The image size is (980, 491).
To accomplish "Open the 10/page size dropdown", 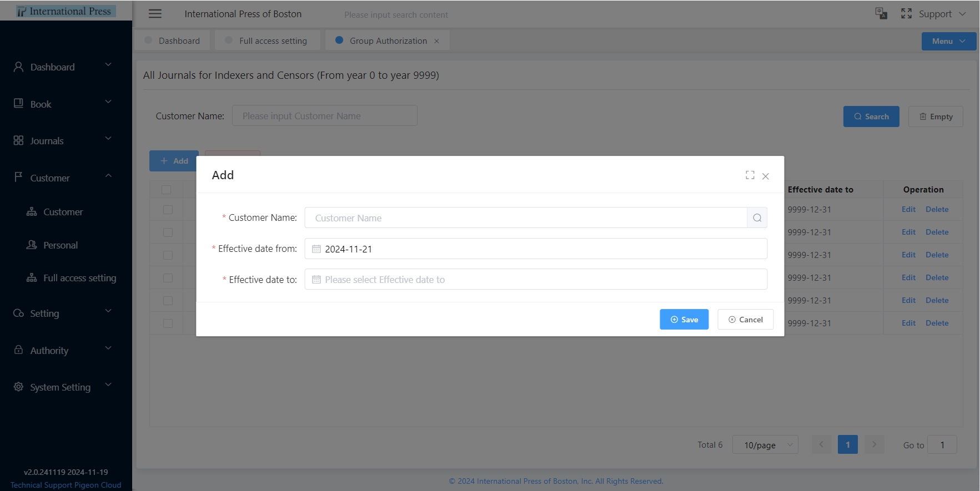I will [765, 444].
